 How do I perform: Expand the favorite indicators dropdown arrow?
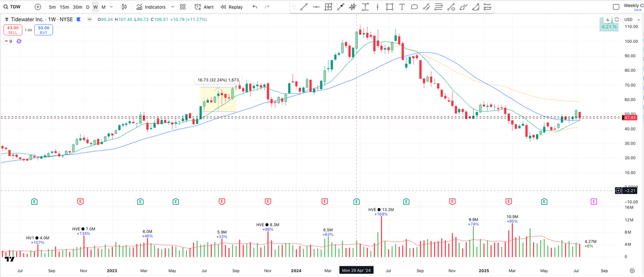(172, 7)
